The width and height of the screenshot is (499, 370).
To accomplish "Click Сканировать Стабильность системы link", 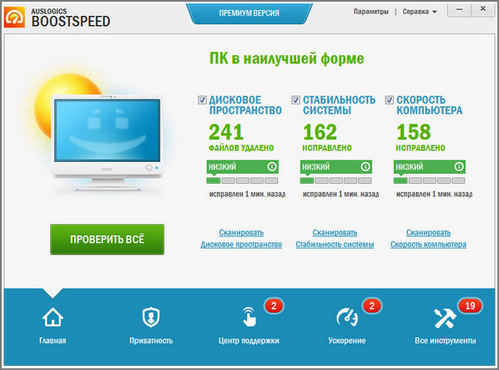I will pos(335,238).
